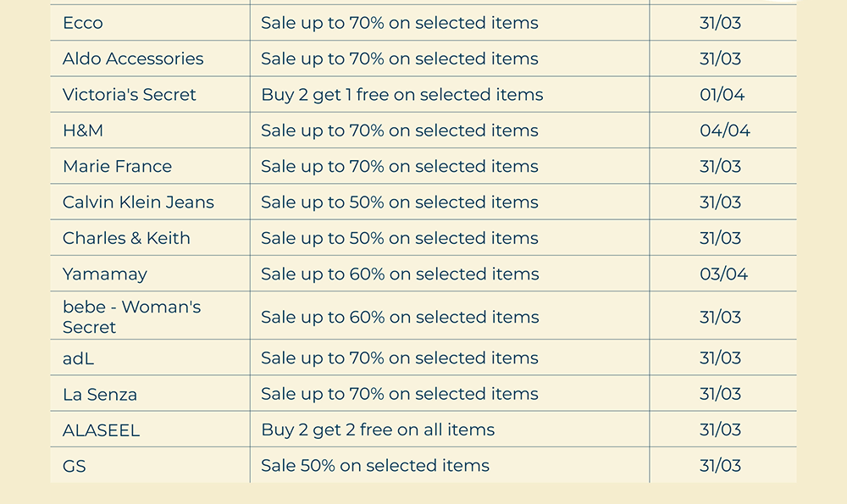Screen dimensions: 847x504
Task: Click the bebe - Woman's Secret entry
Action: 131,317
